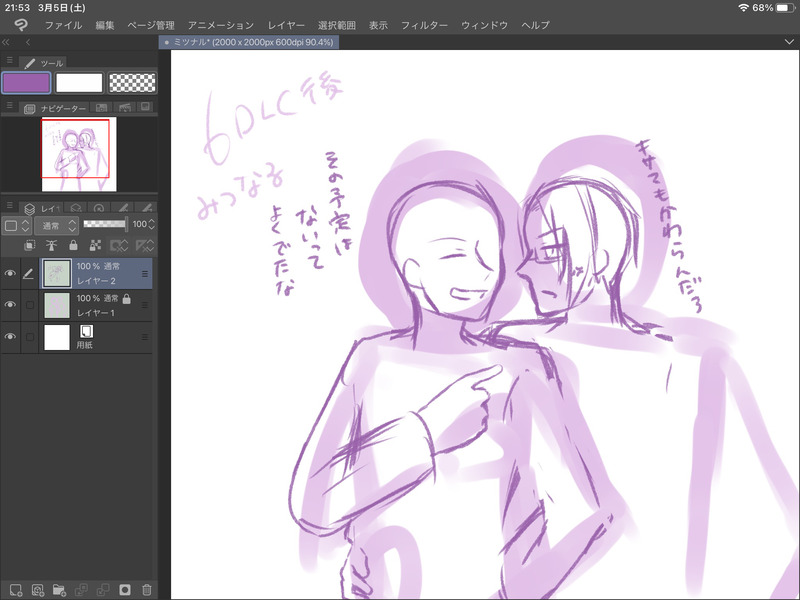Viewport: 800px width, 600px height.
Task: Create a new vector layer
Action: tap(38, 590)
